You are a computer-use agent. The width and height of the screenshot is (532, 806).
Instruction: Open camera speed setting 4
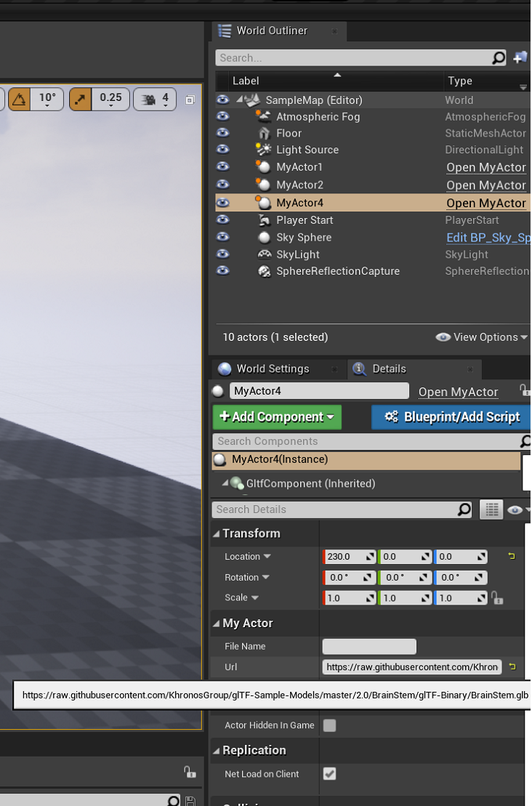[155, 100]
